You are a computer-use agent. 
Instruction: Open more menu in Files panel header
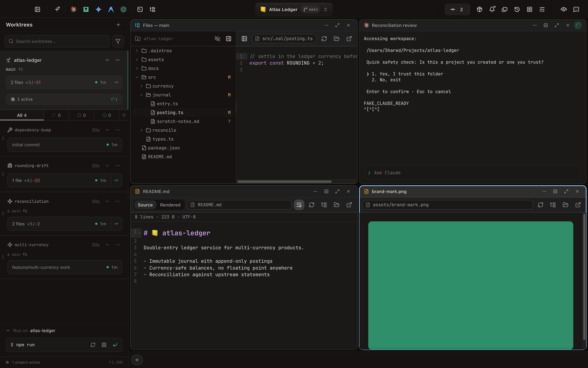pyautogui.click(x=326, y=25)
